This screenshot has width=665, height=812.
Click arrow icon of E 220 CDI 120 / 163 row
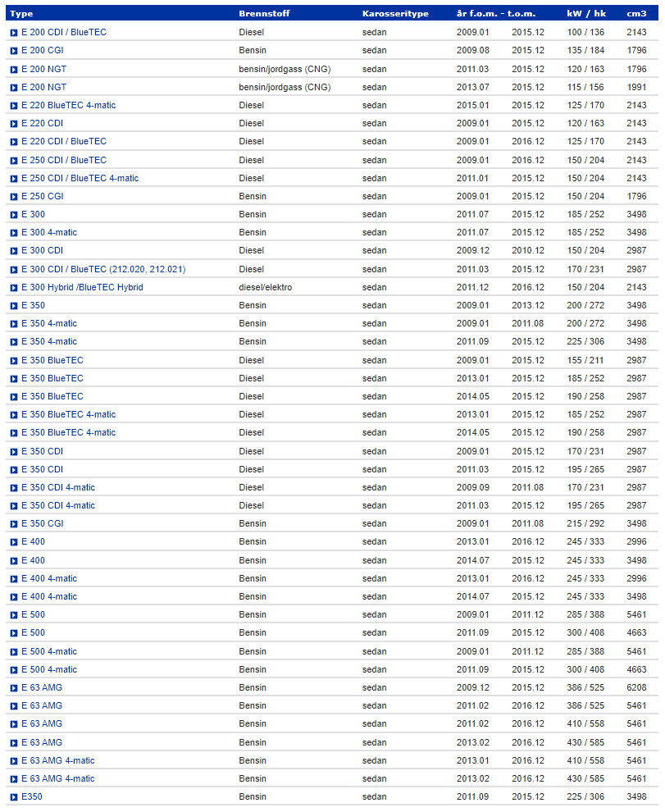point(14,124)
